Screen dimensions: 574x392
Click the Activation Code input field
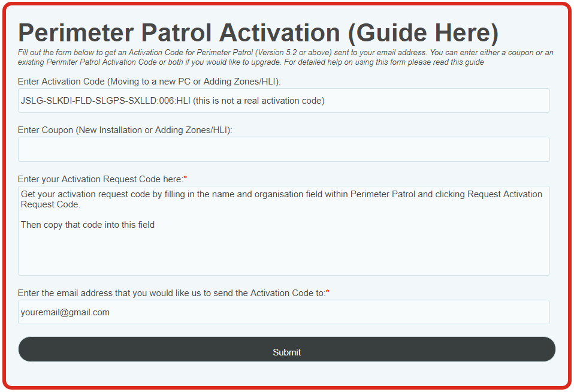click(284, 100)
